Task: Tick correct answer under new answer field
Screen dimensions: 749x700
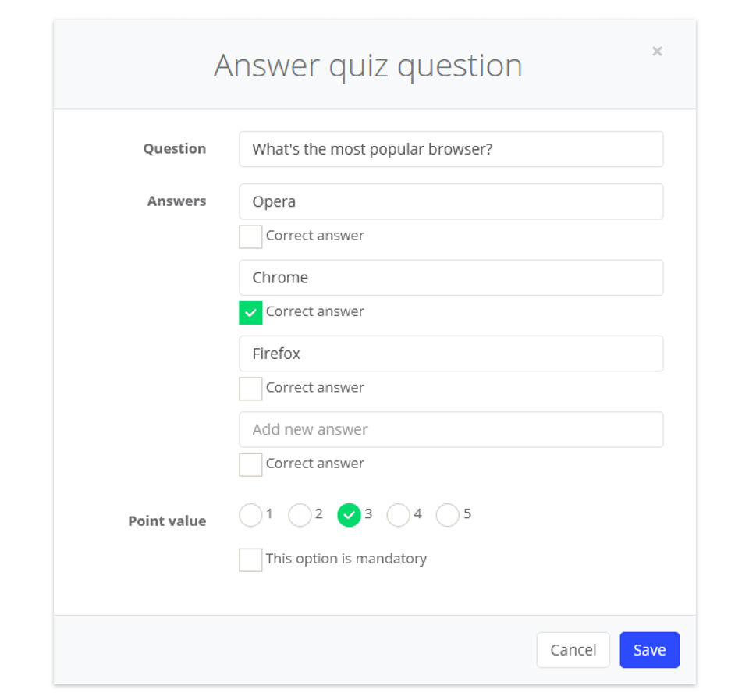Action: point(250,464)
